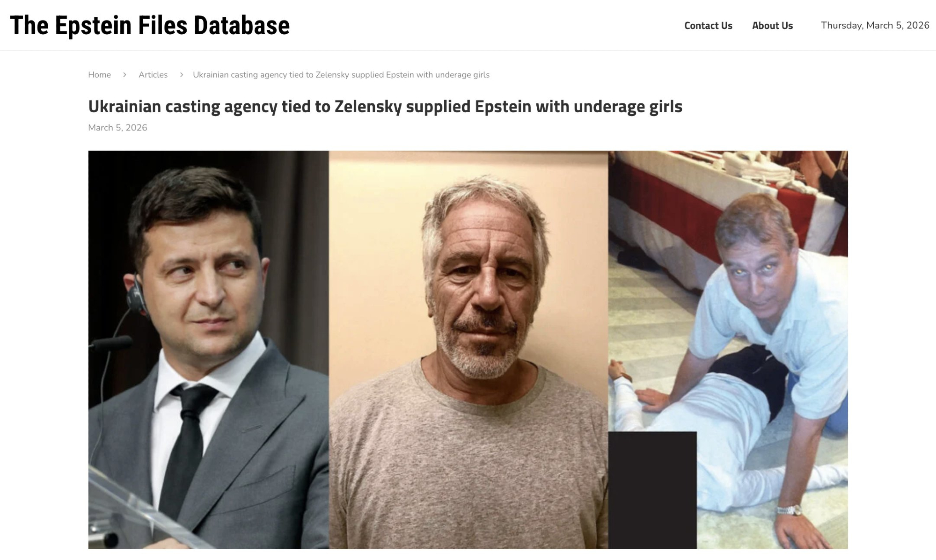Open the About Us page
Image resolution: width=936 pixels, height=560 pixels.
point(772,26)
